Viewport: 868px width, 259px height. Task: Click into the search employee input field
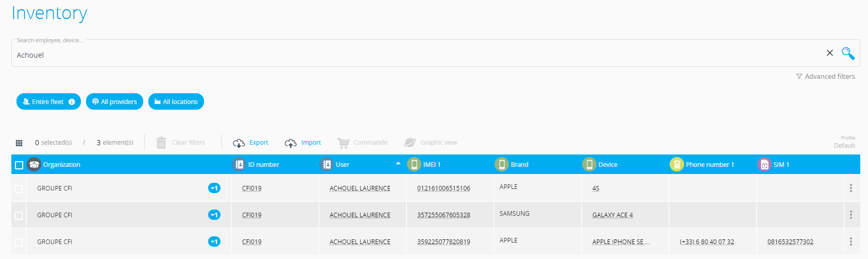click(412, 55)
